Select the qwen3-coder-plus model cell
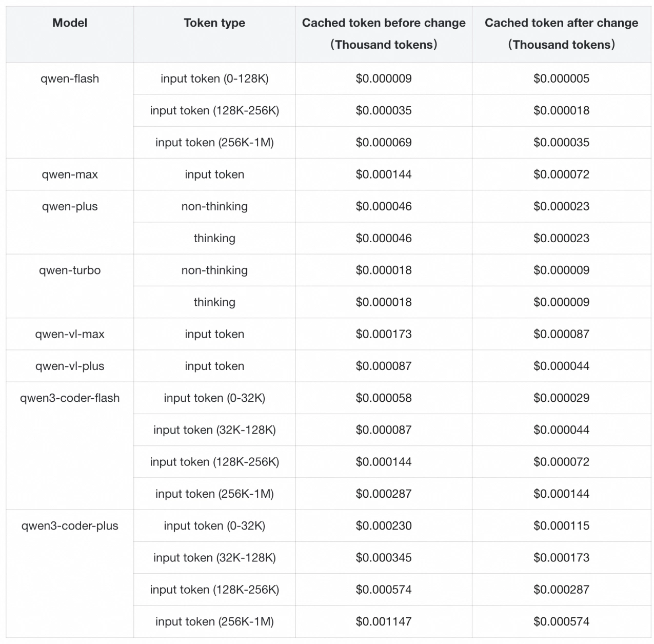This screenshot has width=654, height=644. (70, 526)
